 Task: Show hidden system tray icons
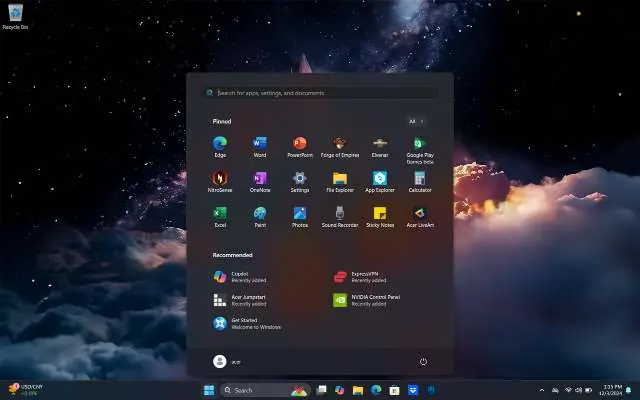[x=542, y=391]
